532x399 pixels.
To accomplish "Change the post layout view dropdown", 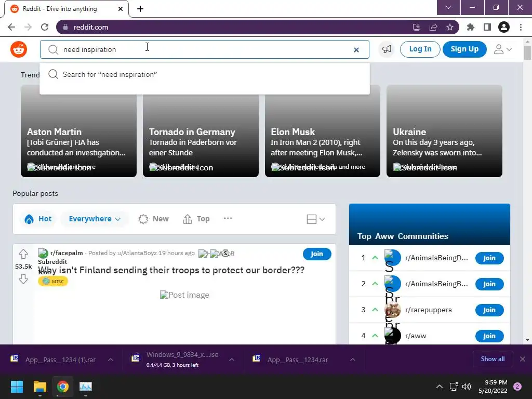I will click(x=316, y=219).
